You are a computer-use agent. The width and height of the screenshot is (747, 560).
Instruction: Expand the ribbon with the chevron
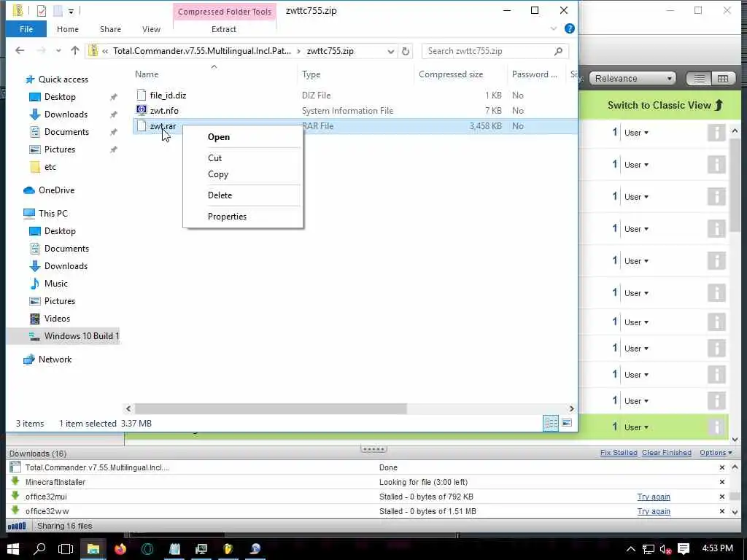[554, 29]
